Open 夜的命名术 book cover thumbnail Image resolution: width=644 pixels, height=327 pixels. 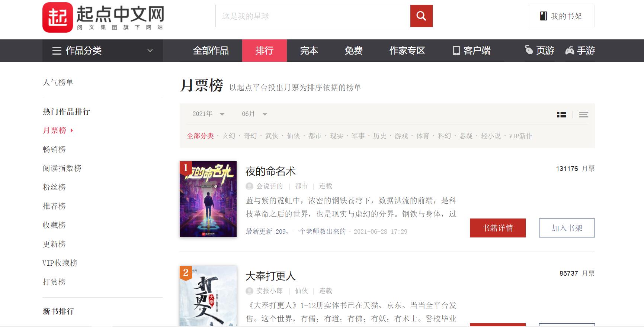click(x=208, y=199)
